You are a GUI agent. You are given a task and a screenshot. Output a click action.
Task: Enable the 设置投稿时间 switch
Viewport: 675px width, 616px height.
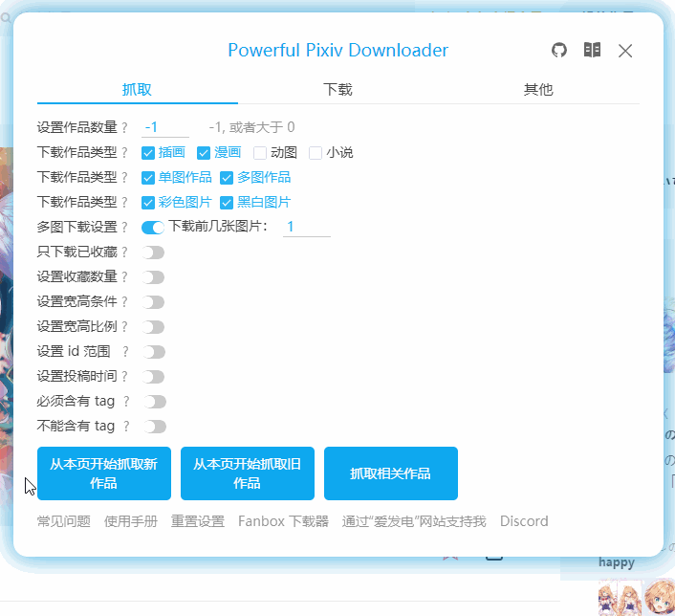coord(153,378)
